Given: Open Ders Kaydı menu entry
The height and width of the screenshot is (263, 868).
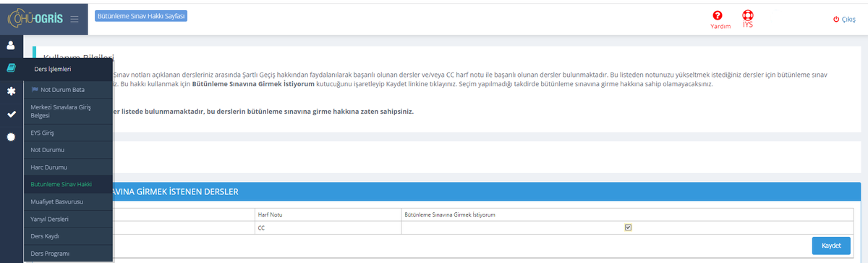Looking at the screenshot, I should coord(68,236).
